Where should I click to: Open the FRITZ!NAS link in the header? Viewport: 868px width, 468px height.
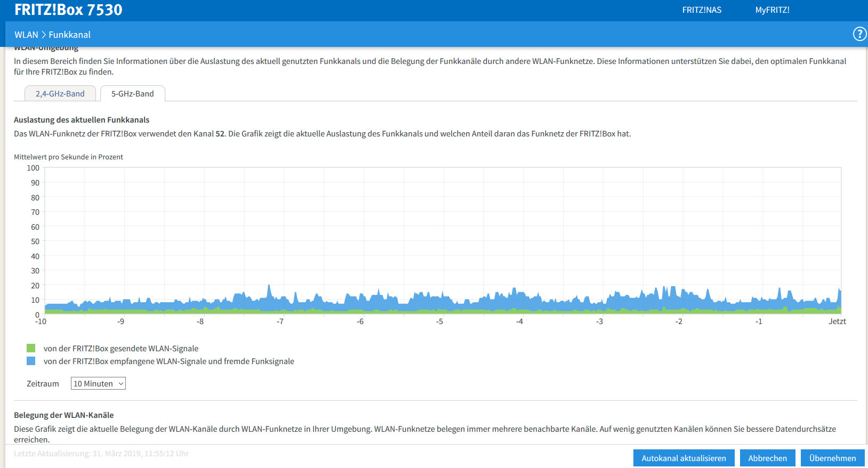pyautogui.click(x=702, y=10)
